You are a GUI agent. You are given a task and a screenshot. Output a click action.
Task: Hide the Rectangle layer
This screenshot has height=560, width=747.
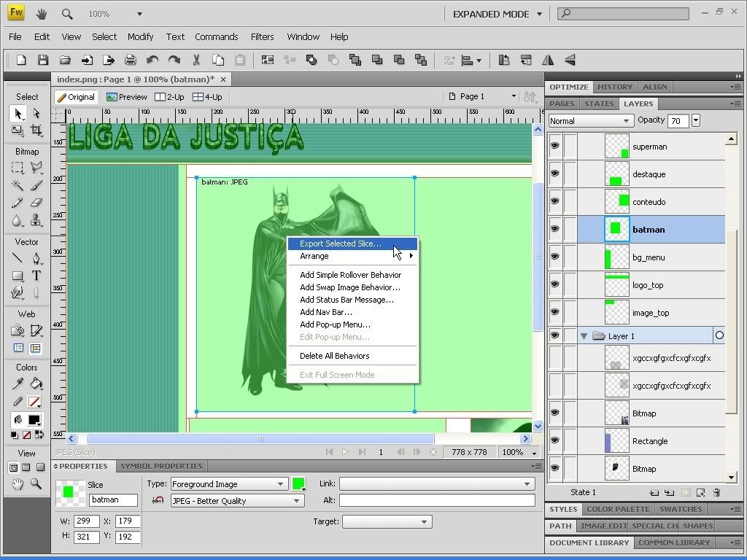click(555, 440)
